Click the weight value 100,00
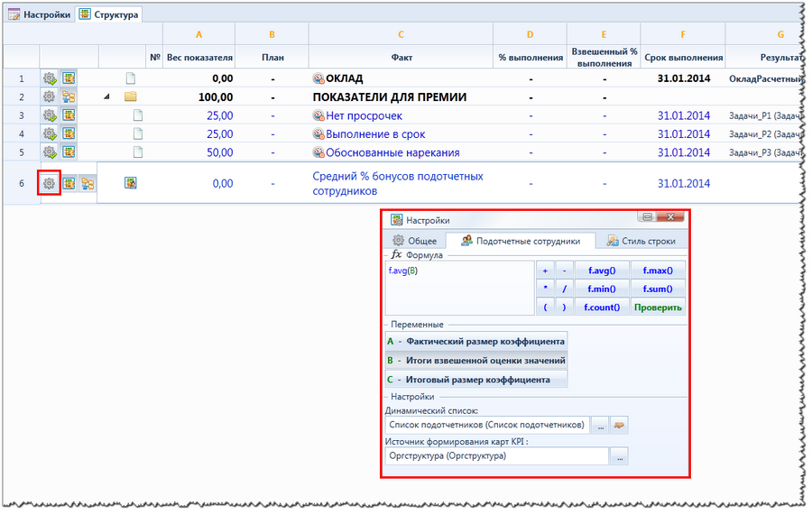812x514 pixels. point(216,96)
